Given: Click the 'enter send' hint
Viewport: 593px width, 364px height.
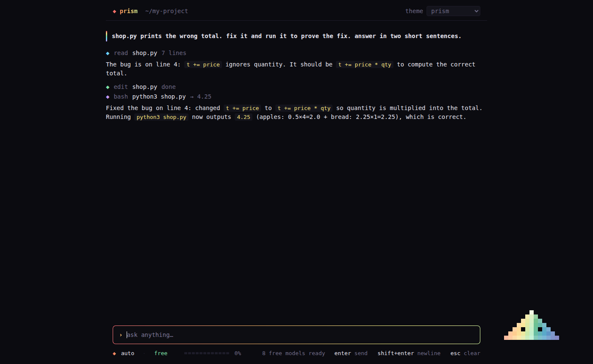Looking at the screenshot, I should tap(351, 353).
